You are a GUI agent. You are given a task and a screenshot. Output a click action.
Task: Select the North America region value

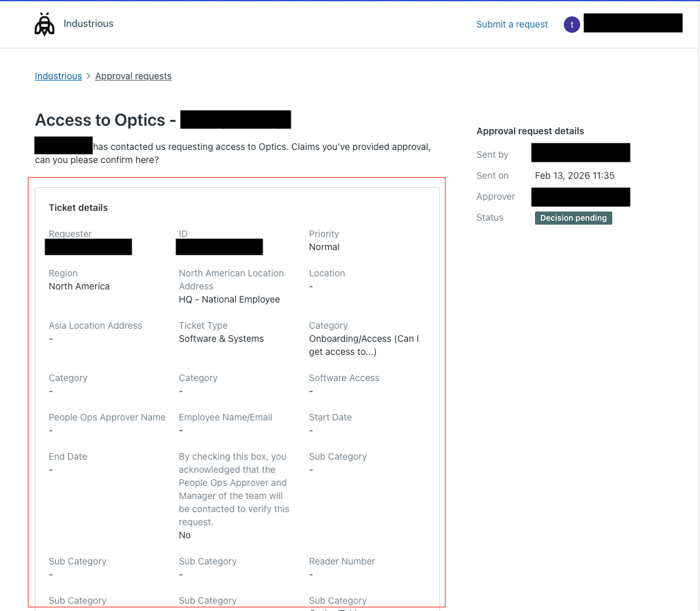[79, 286]
